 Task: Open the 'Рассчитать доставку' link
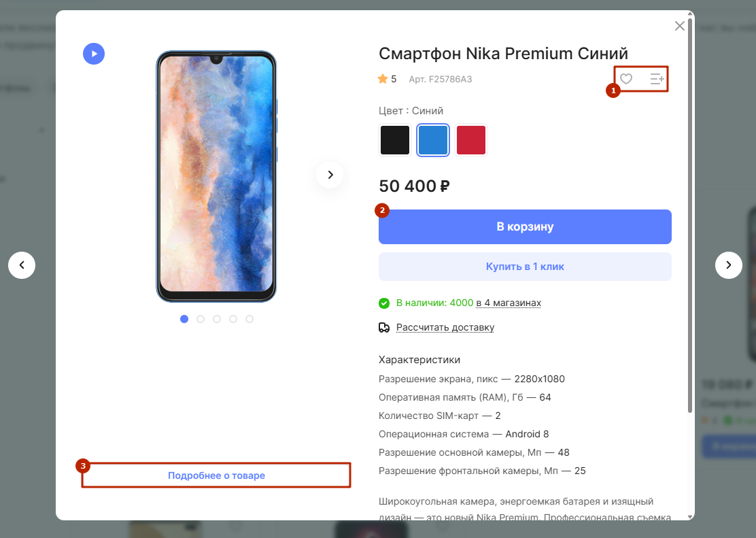(445, 328)
